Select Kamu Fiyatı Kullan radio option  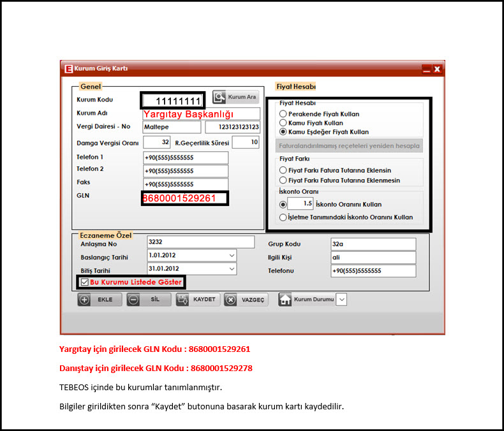(283, 123)
